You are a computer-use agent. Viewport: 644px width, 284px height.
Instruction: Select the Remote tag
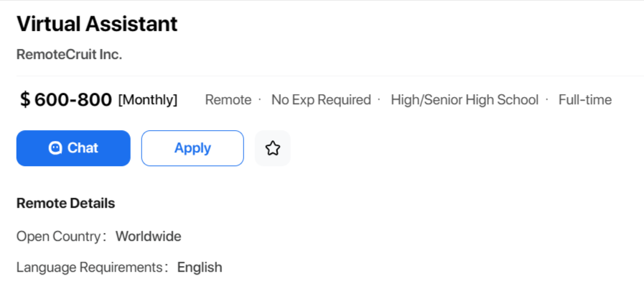(228, 100)
